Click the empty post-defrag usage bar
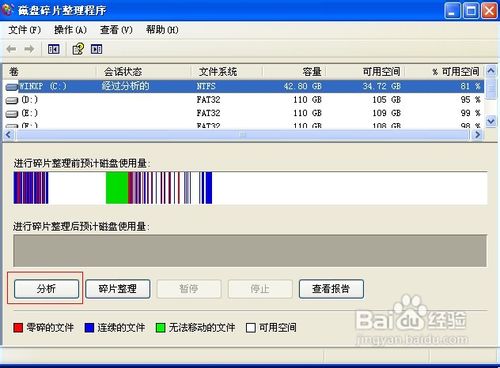This screenshot has height=368, width=500. 250,251
